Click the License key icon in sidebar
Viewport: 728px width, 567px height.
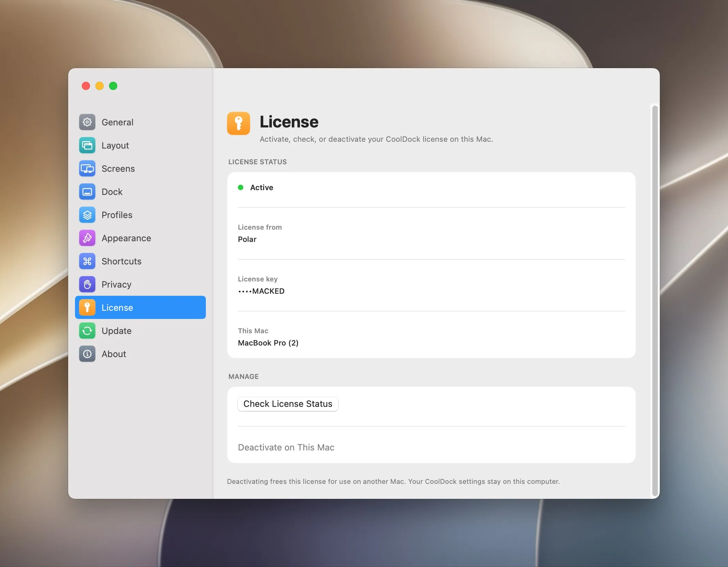tap(87, 307)
